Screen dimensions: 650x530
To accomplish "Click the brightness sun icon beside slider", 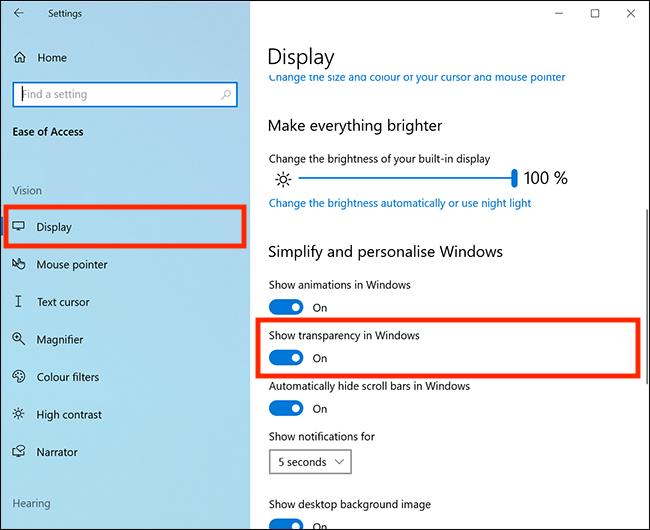I will click(283, 179).
